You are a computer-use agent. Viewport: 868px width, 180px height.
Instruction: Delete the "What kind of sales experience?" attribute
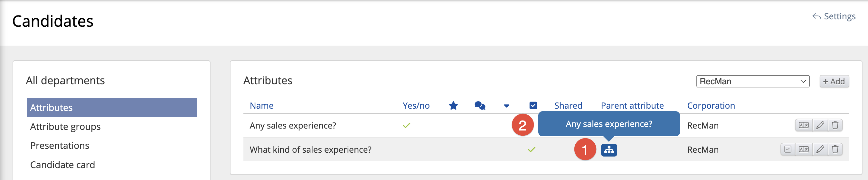coord(835,149)
